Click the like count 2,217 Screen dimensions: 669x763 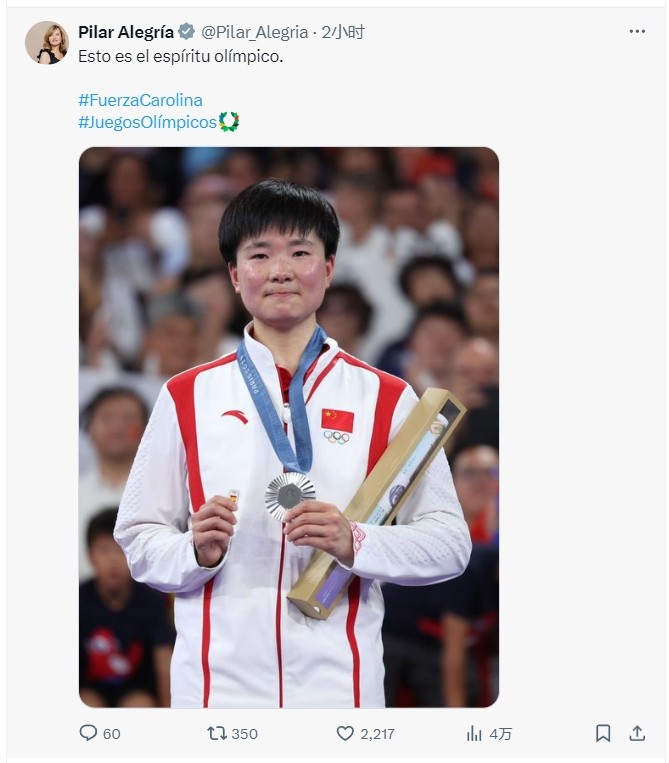coord(377,734)
